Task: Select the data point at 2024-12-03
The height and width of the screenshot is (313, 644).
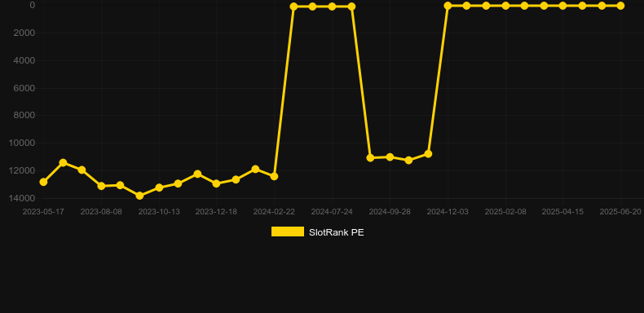Action: pos(448,6)
